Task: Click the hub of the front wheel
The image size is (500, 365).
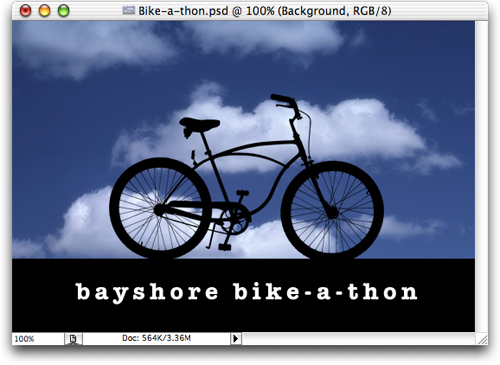Action: click(332, 212)
